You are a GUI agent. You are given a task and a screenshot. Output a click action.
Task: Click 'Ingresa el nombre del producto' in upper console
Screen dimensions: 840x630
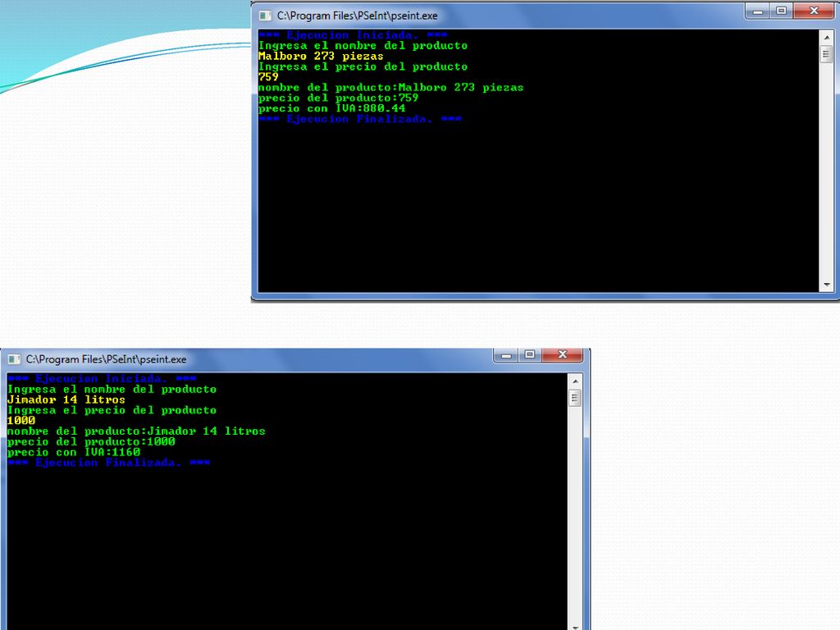pyautogui.click(x=363, y=46)
